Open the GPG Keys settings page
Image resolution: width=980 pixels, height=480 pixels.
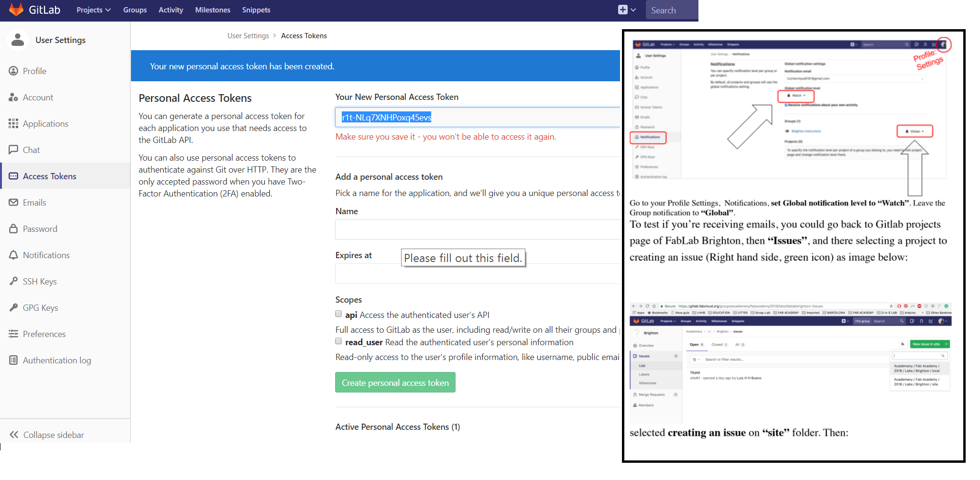(41, 307)
